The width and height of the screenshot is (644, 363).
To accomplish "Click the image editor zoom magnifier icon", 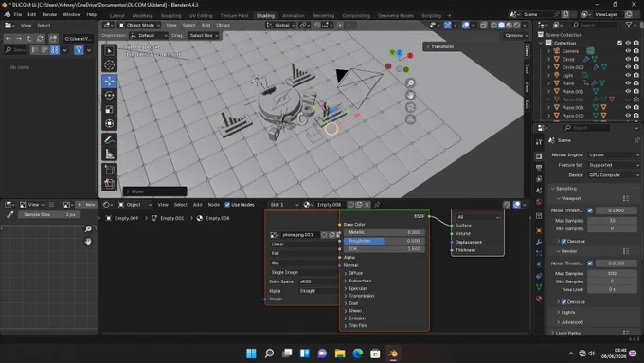I will [x=88, y=229].
